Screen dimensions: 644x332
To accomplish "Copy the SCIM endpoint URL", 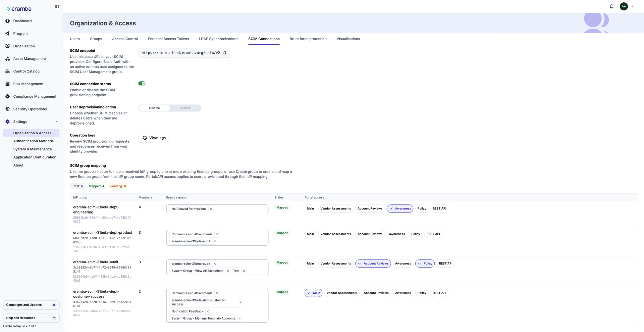I will point(225,53).
